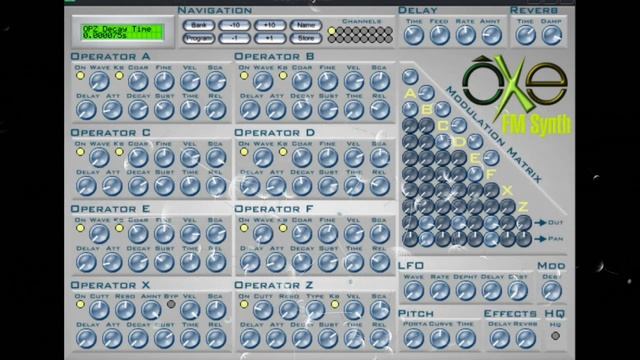Click Operator A Fine knob
Viewport: 640px width, 360px height.
coord(164,82)
